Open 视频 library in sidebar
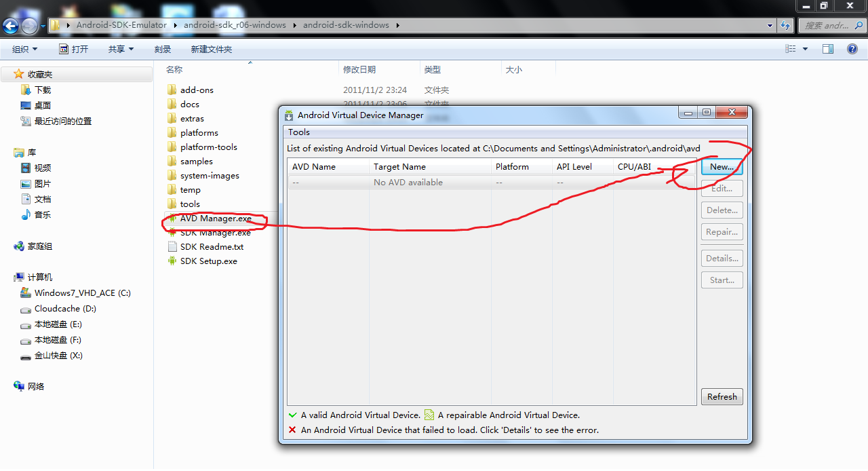Screen dimensions: 868x471 pyautogui.click(x=36, y=168)
